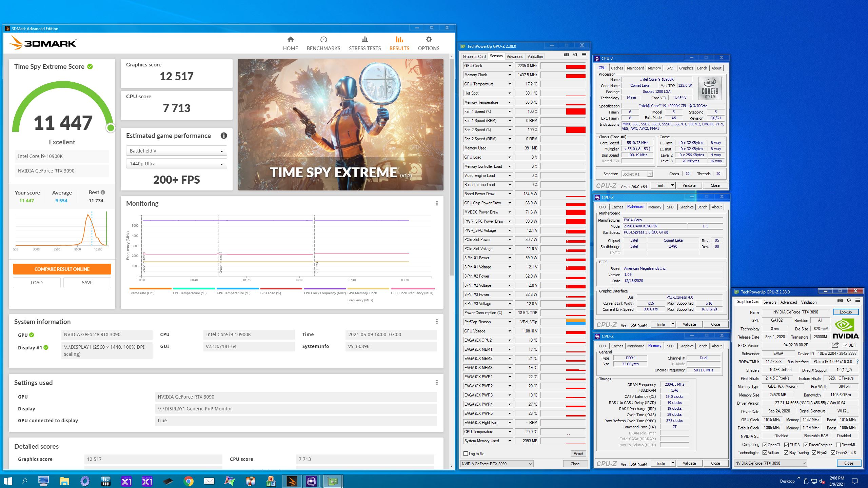Go to 3DMark Home icon
This screenshot has height=488, width=868.
290,40
